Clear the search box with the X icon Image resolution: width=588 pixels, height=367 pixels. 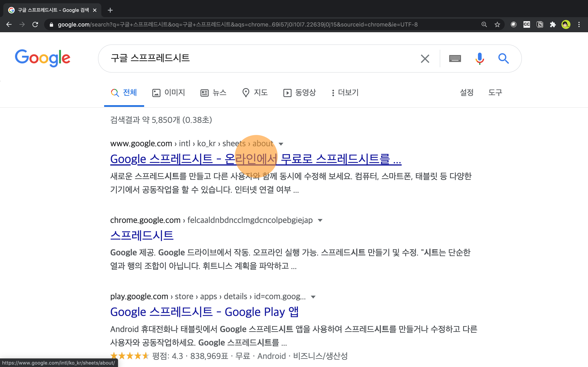tap(425, 59)
